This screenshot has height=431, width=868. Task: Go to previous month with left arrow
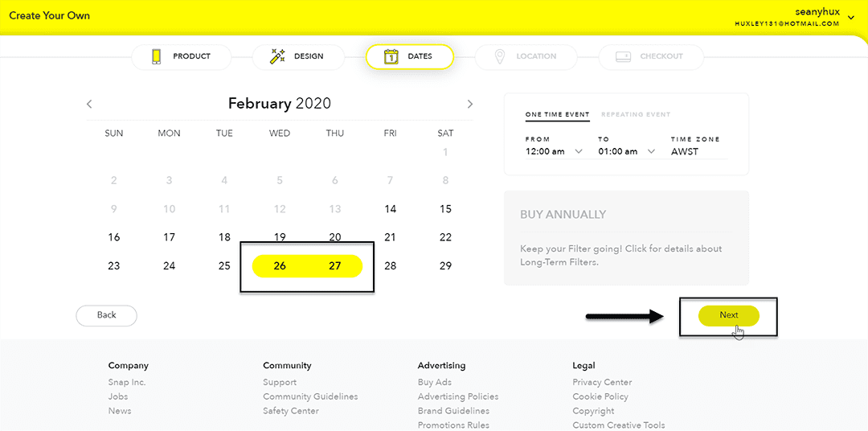point(89,104)
